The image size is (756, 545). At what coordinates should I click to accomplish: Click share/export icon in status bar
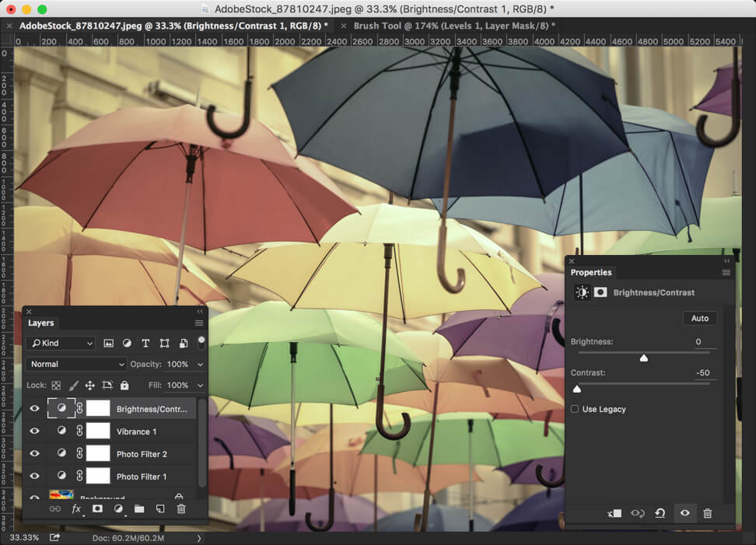pos(54,537)
